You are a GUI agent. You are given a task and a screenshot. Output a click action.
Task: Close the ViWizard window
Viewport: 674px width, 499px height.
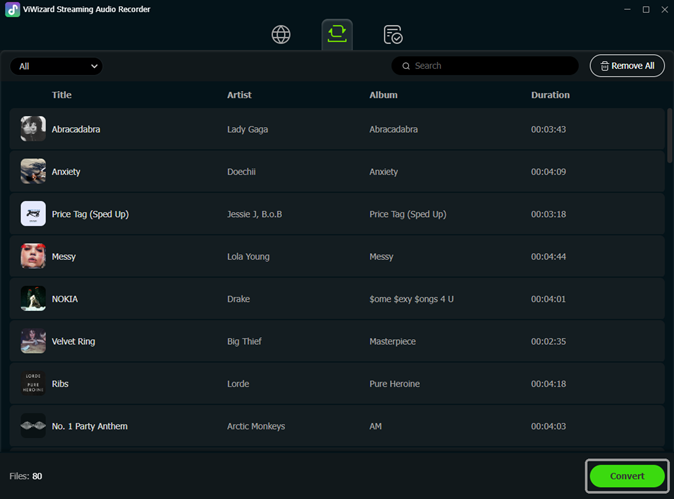click(x=665, y=9)
